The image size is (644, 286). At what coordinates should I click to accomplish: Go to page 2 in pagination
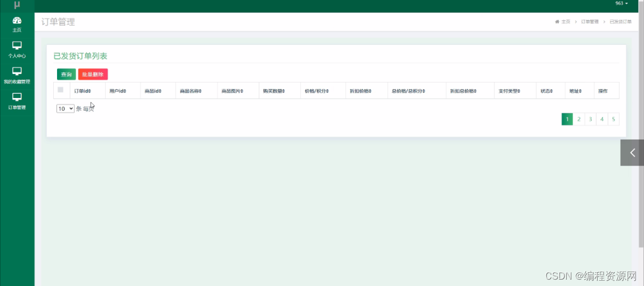point(579,119)
